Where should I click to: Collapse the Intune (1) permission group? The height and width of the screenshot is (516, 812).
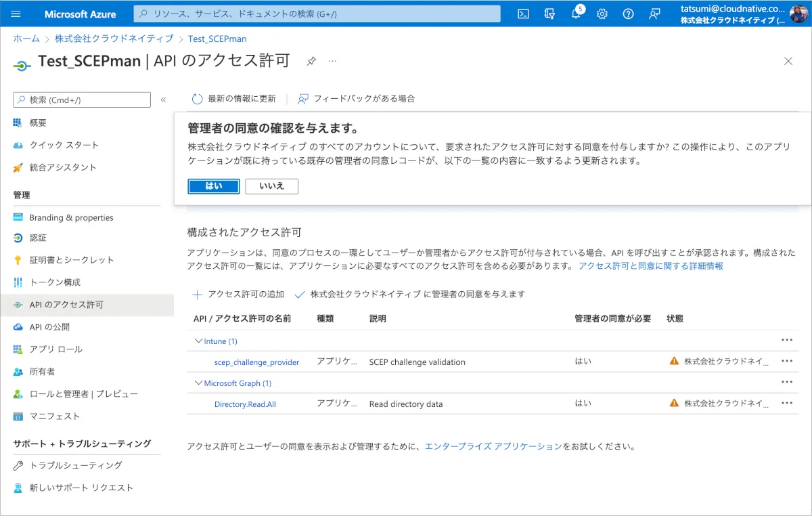pyautogui.click(x=198, y=341)
